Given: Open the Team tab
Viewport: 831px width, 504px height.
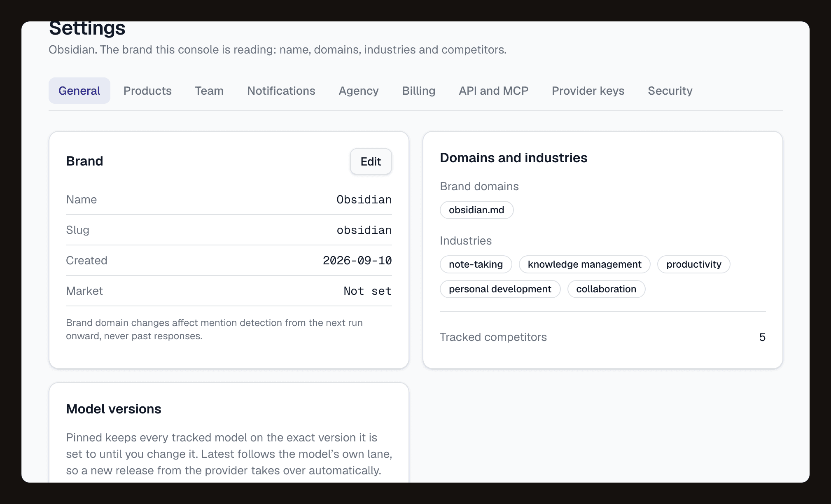Looking at the screenshot, I should point(209,91).
